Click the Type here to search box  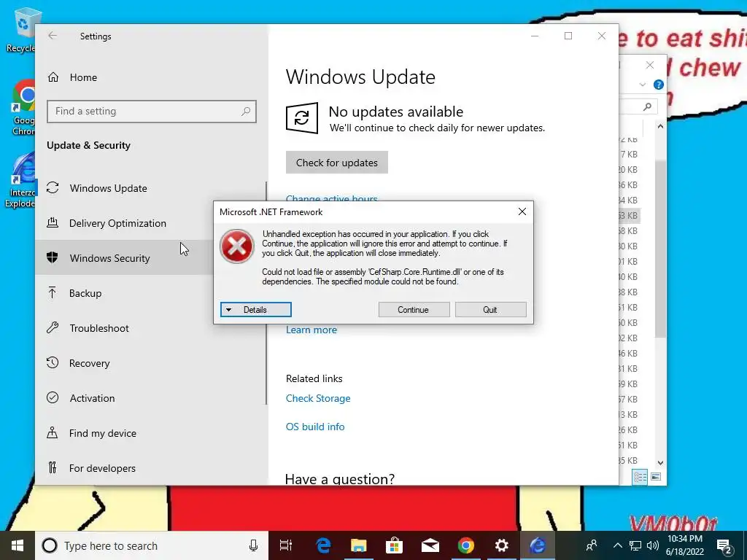(x=152, y=545)
